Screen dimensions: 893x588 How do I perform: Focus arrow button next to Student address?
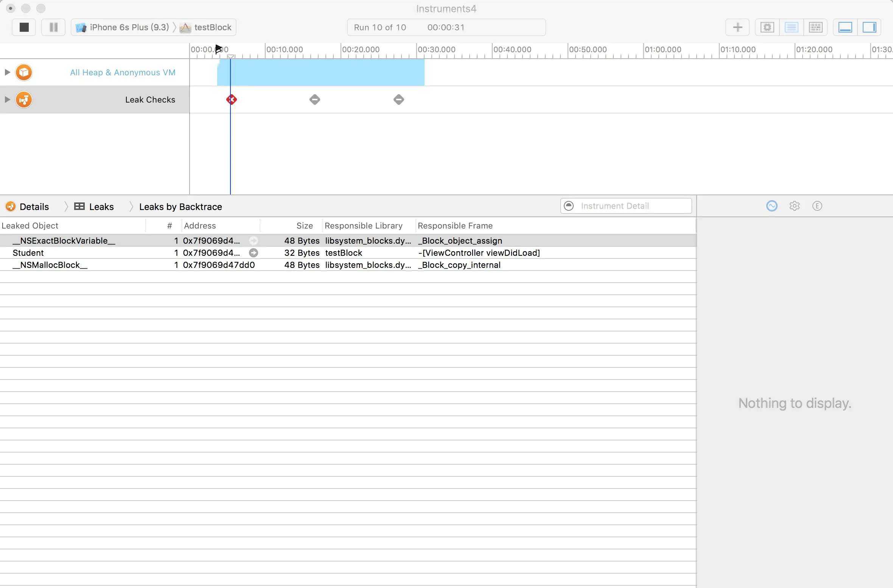coord(254,253)
